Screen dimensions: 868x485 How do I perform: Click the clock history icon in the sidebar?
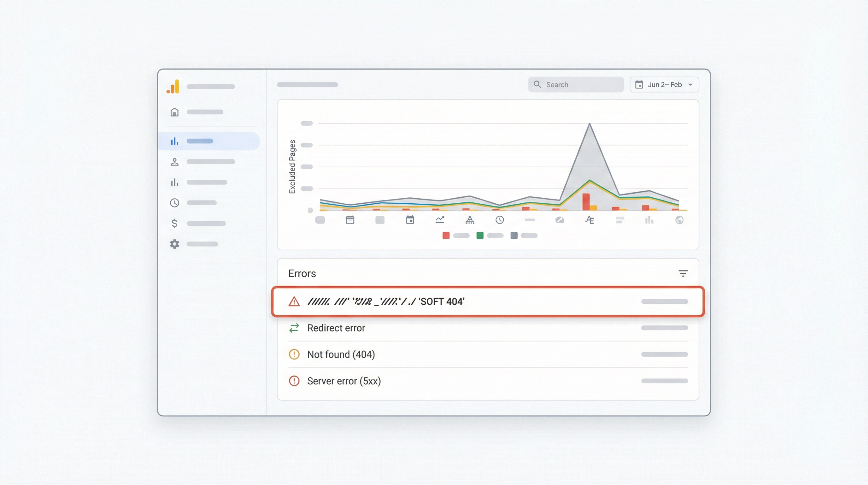tap(174, 203)
